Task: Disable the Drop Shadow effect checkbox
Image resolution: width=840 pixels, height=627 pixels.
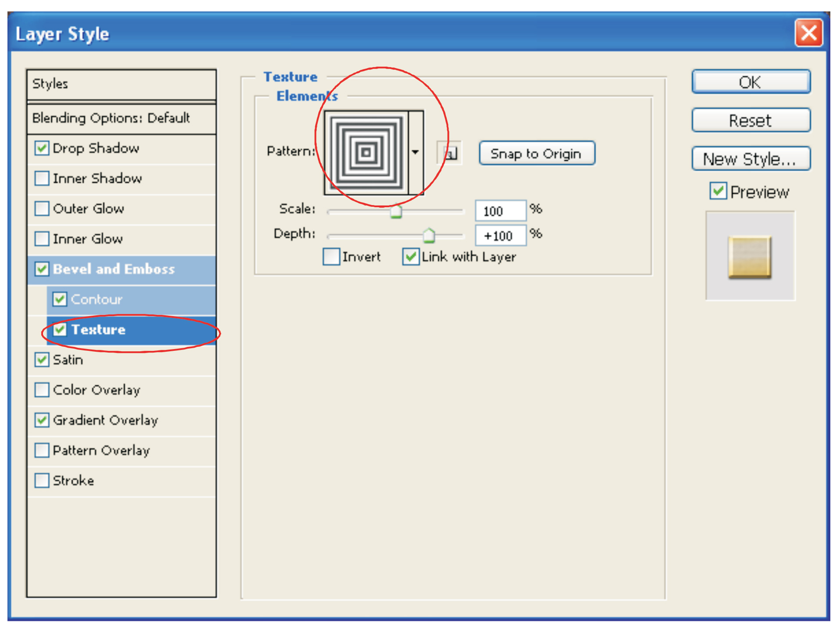Action: point(42,148)
